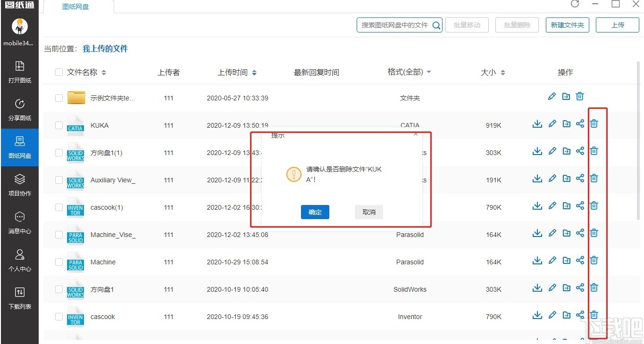The height and width of the screenshot is (344, 644).
Task: Select 分享图纸 in the sidebar
Action: click(19, 109)
